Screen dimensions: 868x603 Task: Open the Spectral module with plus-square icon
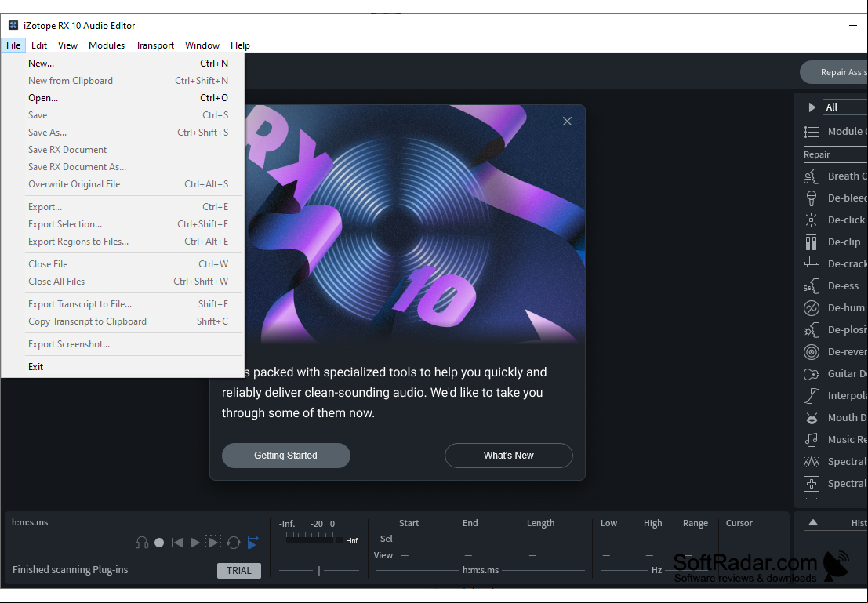pos(835,483)
